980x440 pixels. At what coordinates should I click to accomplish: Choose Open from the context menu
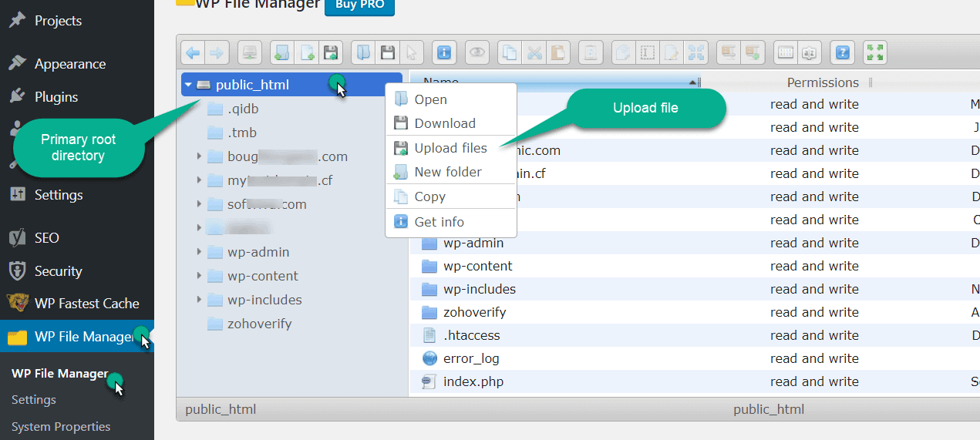pos(451,99)
